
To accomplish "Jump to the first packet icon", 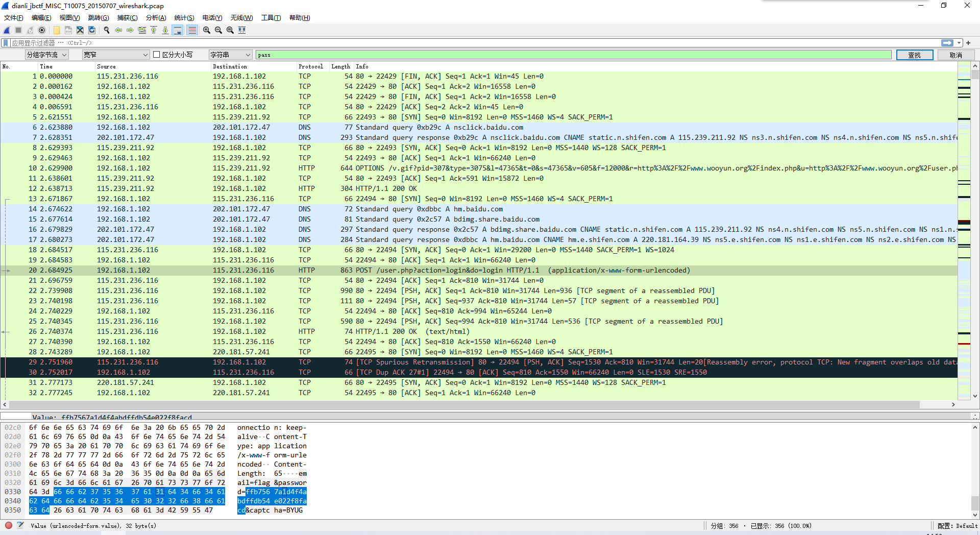I will pos(154,30).
